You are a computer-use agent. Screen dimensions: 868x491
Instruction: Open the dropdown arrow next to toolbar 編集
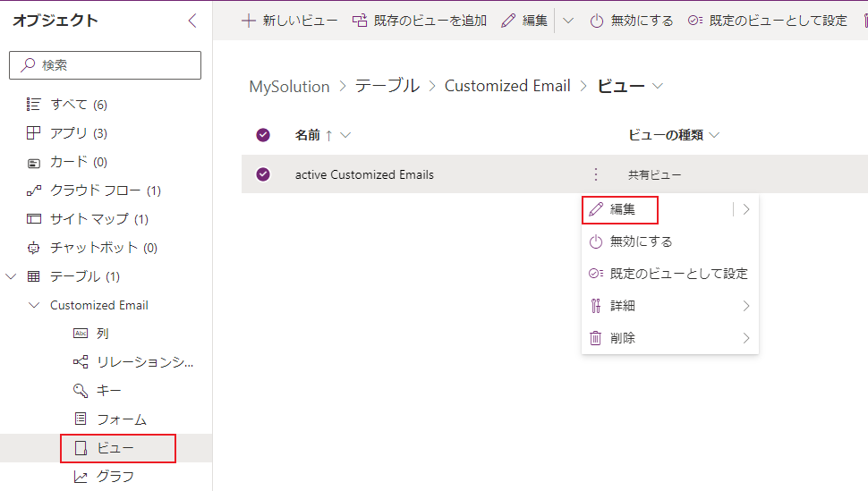568,21
